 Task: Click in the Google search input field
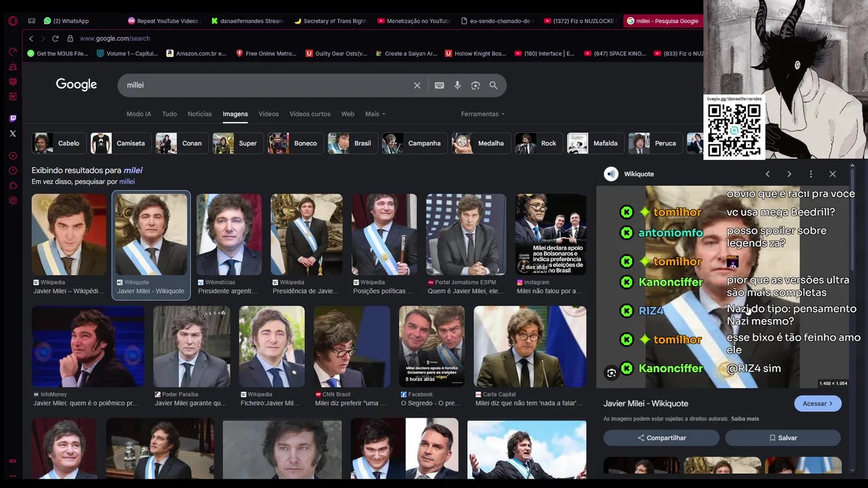click(268, 85)
